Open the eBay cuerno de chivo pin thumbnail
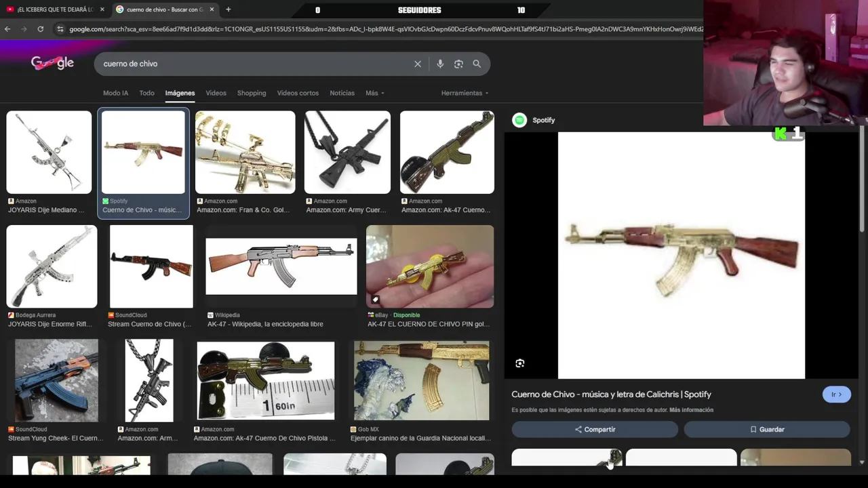 click(430, 266)
